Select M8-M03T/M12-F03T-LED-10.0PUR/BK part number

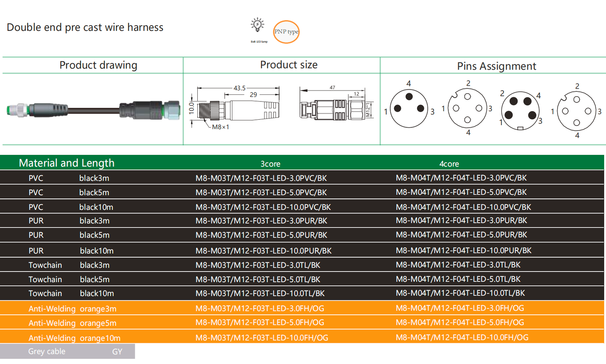pos(264,251)
